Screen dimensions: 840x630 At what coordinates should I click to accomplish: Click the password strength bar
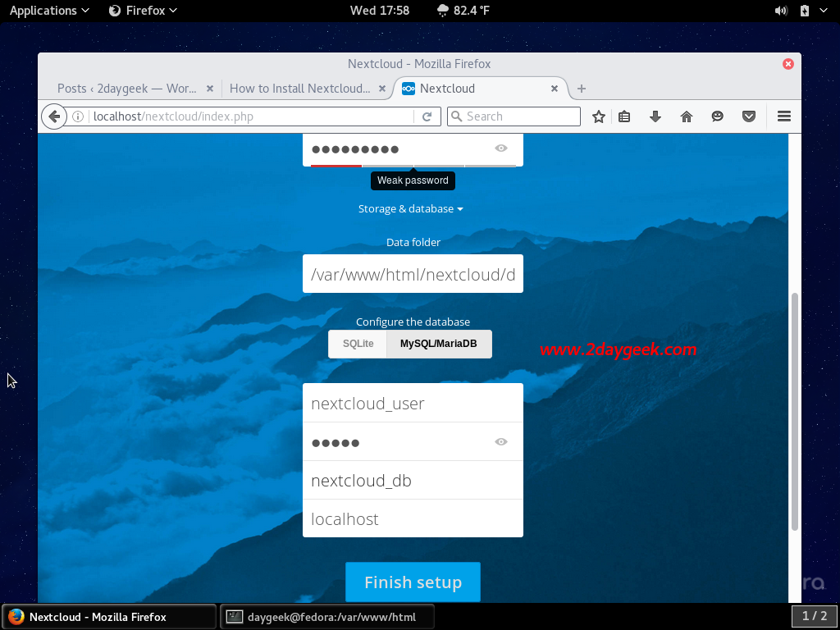coord(413,166)
